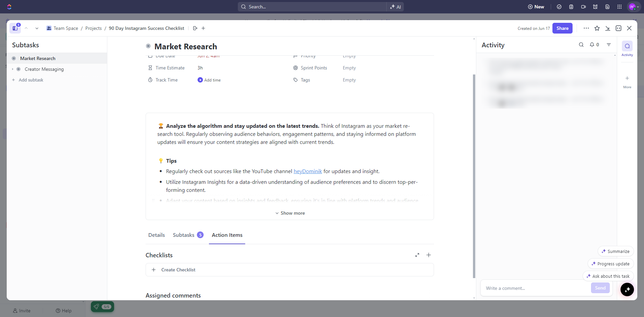Star this task as favorite
This screenshot has height=317, width=644.
(x=597, y=29)
